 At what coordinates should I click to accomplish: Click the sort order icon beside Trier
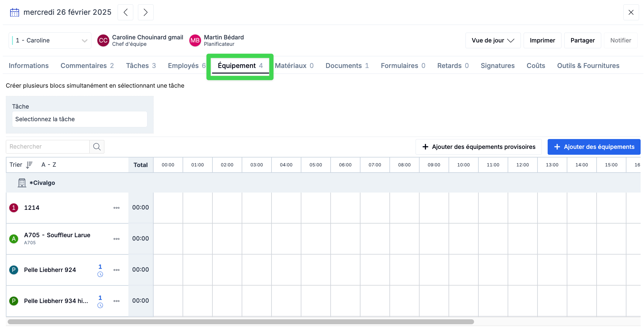pos(29,165)
